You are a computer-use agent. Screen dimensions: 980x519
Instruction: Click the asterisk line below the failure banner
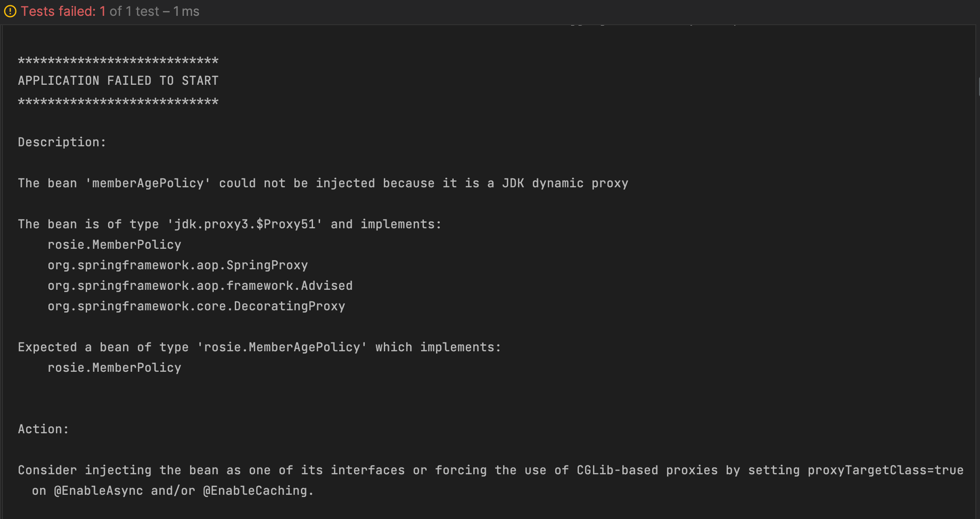(x=118, y=102)
